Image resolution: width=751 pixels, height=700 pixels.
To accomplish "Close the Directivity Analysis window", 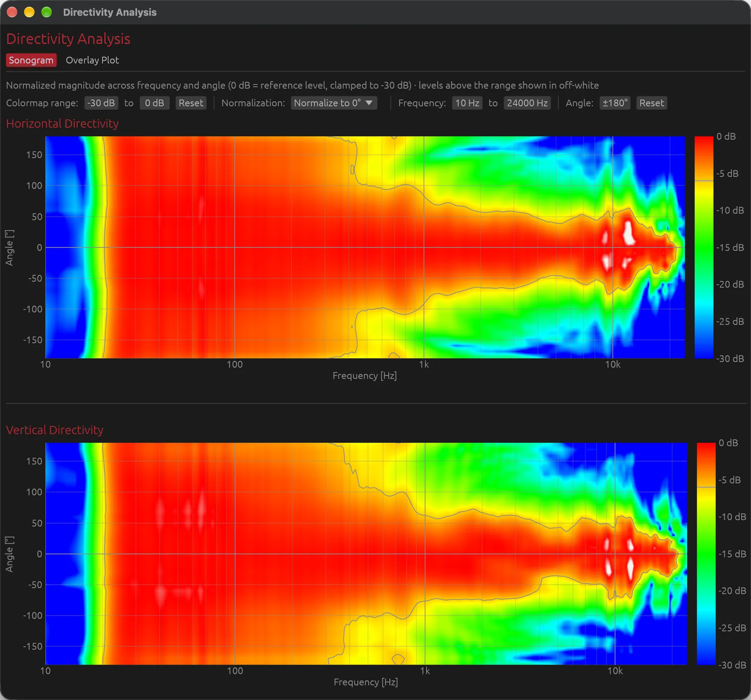I will pyautogui.click(x=12, y=12).
